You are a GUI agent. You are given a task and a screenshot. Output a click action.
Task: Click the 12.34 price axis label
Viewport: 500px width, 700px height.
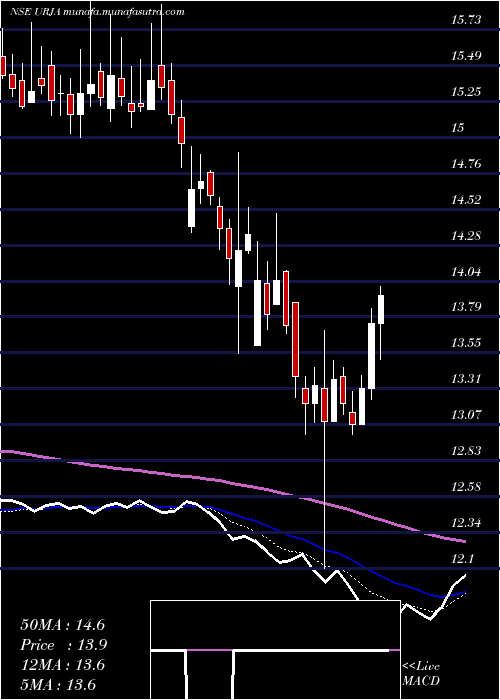[467, 522]
